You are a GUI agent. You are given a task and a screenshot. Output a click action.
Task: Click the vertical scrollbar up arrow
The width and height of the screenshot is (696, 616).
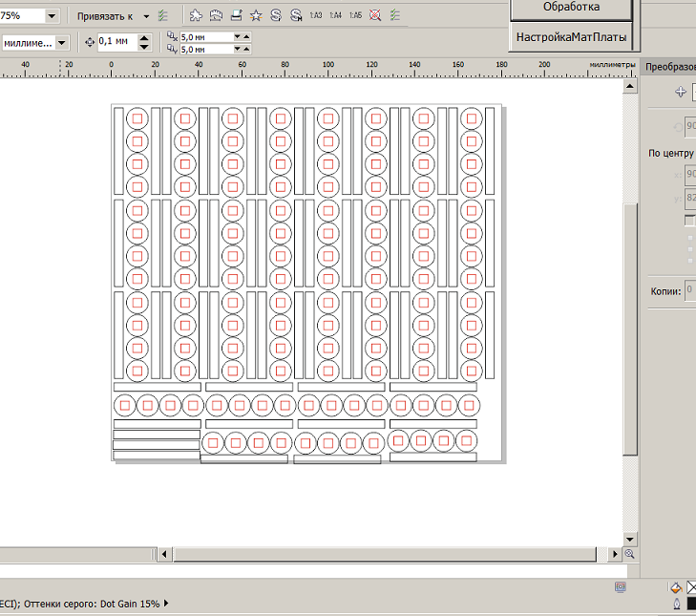coord(629,86)
